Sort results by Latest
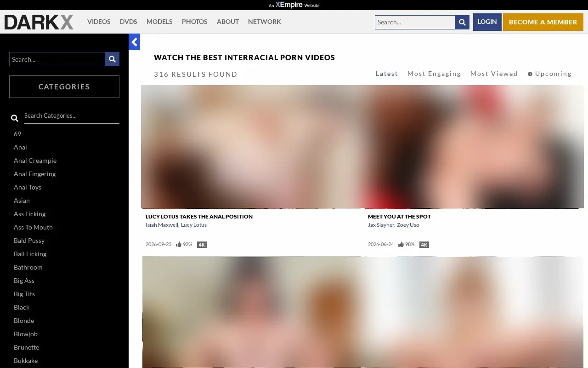Screen dimensions: 588x368 [387, 74]
